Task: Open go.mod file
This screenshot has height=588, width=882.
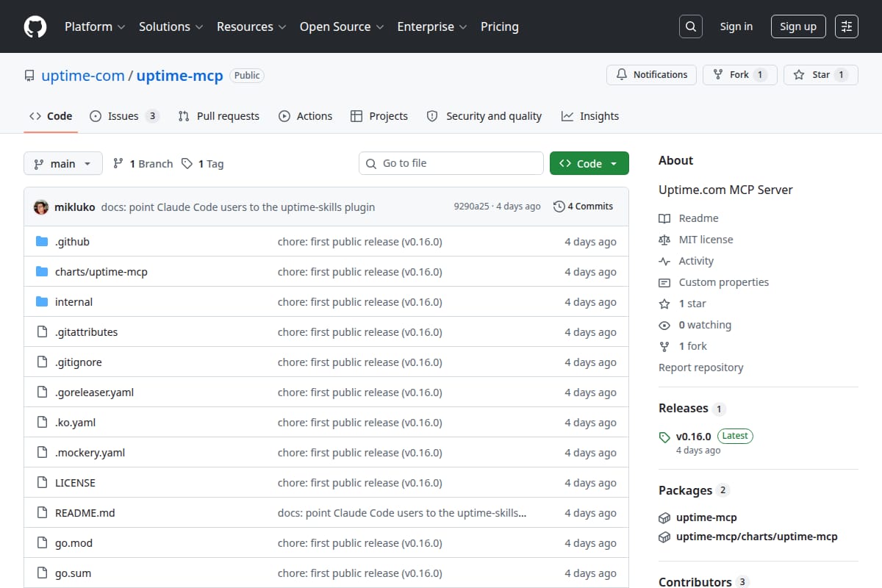Action: 73,543
